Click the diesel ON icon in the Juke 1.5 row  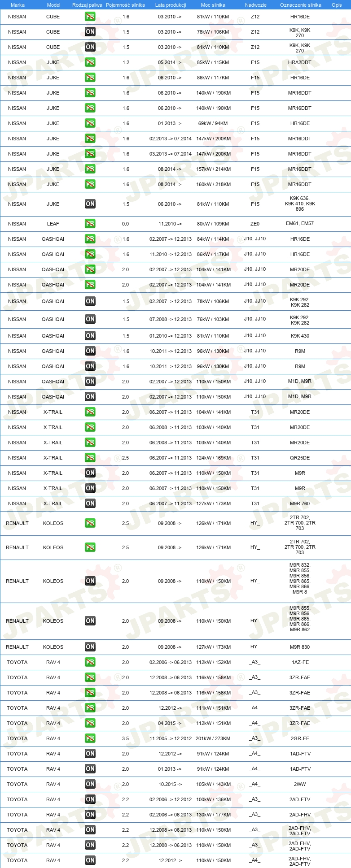[x=90, y=204]
